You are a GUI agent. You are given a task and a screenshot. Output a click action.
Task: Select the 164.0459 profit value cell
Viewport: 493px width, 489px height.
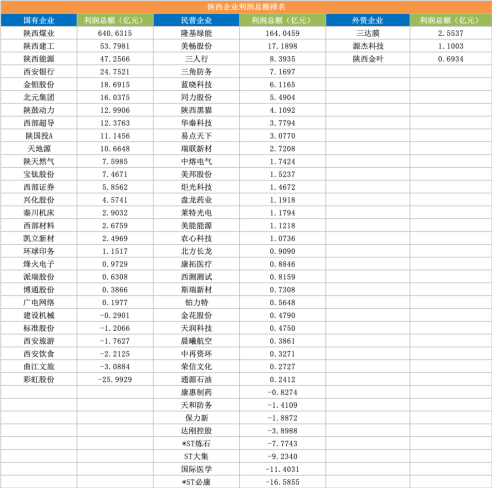tap(282, 33)
